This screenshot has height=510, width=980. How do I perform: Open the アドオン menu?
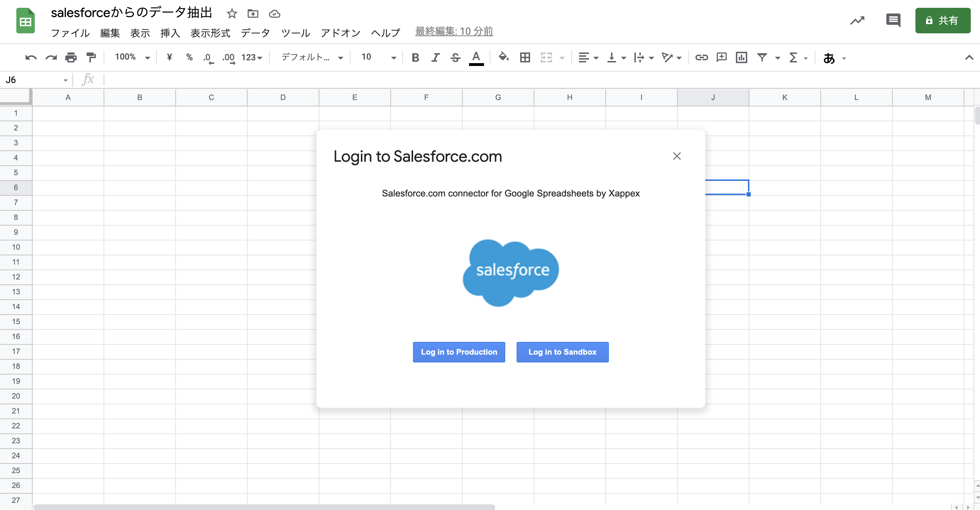[340, 33]
